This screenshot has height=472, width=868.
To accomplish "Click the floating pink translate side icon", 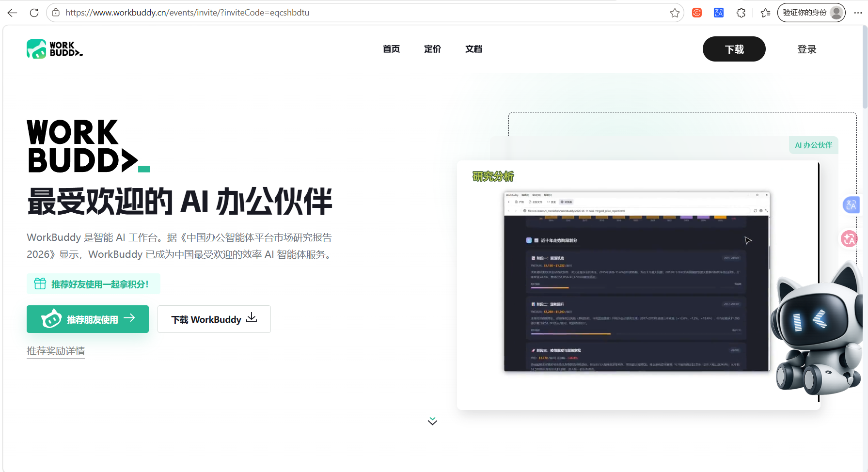I will coord(850,238).
